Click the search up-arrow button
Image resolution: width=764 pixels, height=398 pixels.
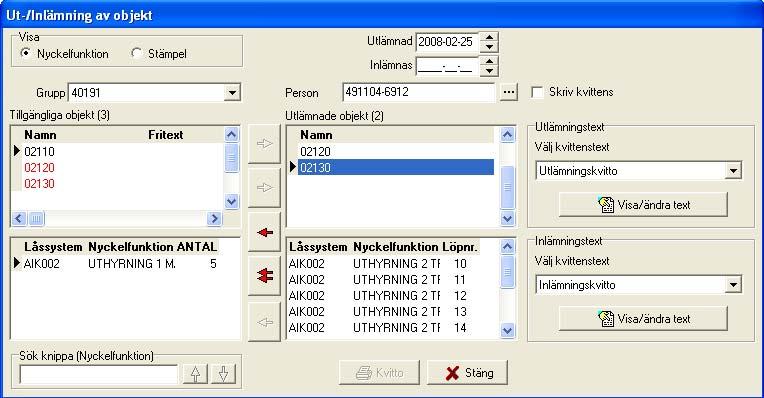click(x=195, y=374)
